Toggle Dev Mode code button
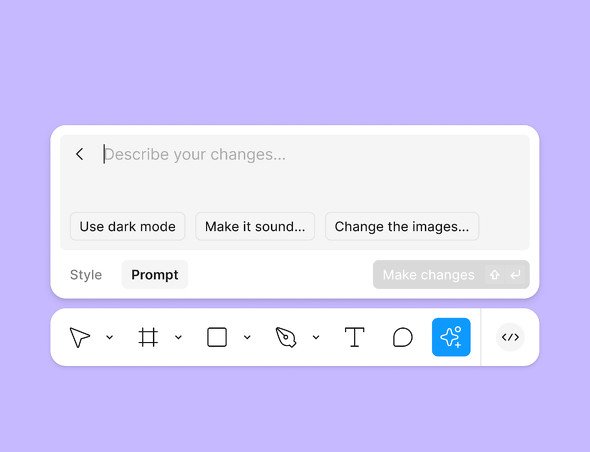Image resolution: width=590 pixels, height=452 pixels. click(x=510, y=337)
